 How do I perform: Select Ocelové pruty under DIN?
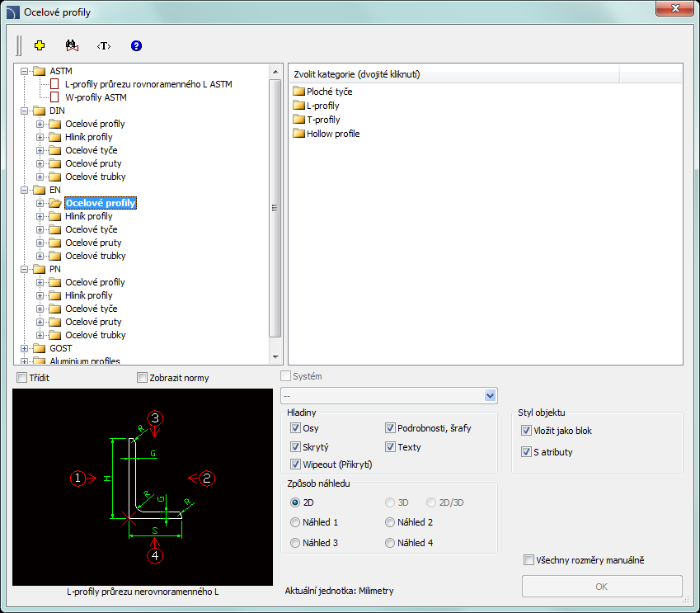click(x=93, y=163)
